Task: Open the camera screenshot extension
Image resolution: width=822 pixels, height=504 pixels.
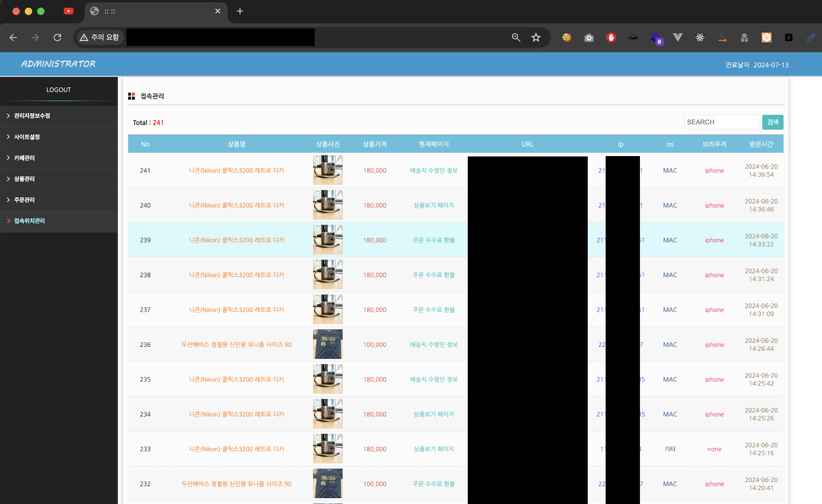Action: point(589,38)
